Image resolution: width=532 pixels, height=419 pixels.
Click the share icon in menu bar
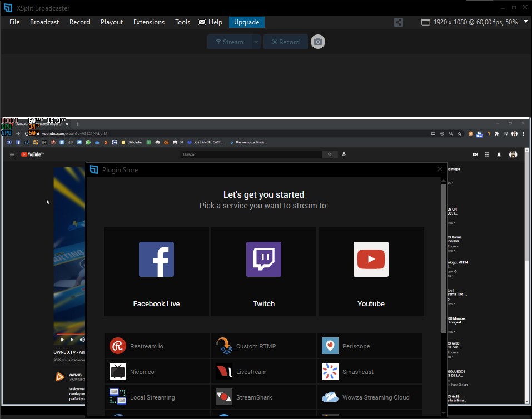point(399,22)
